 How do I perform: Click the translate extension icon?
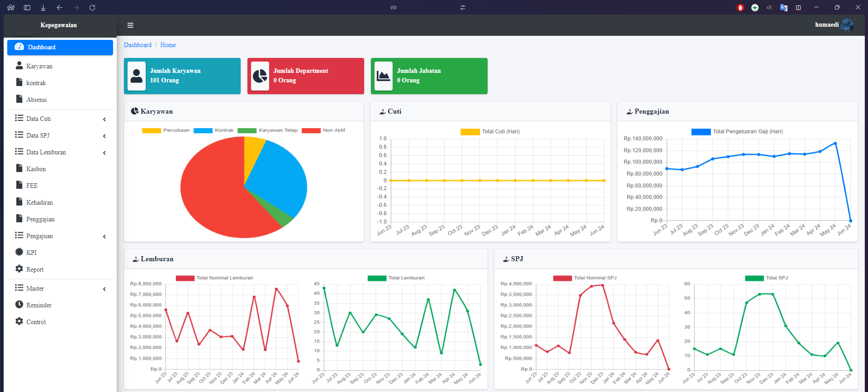click(x=784, y=7)
